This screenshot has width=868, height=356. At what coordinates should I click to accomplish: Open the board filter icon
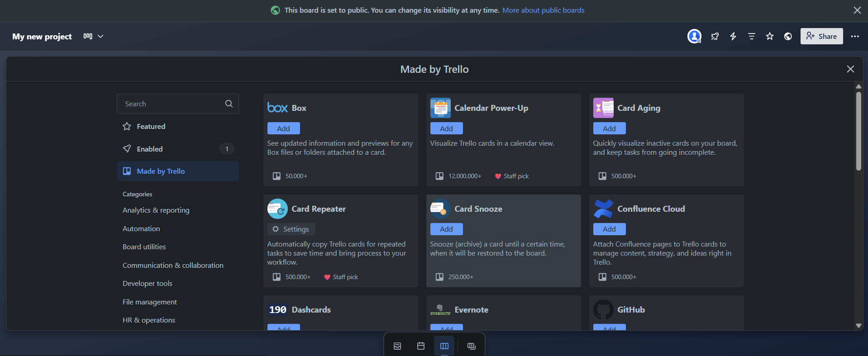point(751,36)
